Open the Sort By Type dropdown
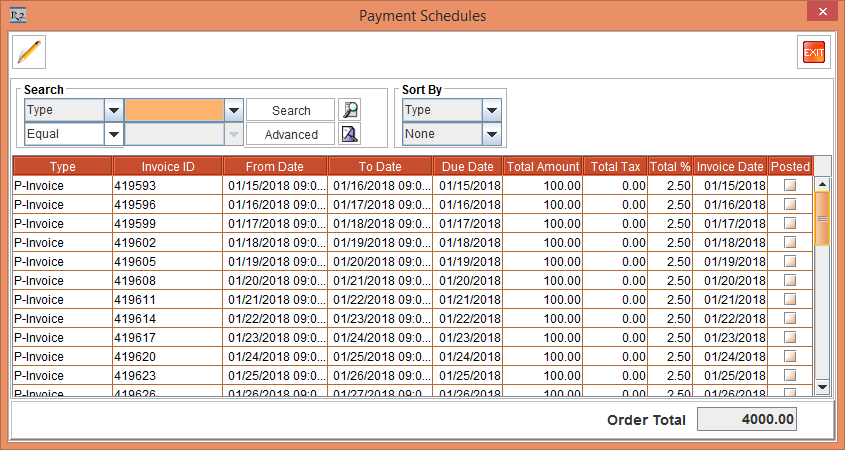 click(x=491, y=110)
